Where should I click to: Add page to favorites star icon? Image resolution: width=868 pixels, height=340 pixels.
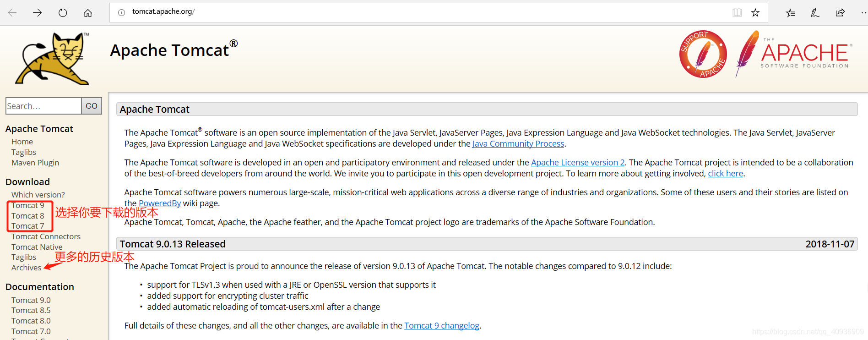(755, 12)
